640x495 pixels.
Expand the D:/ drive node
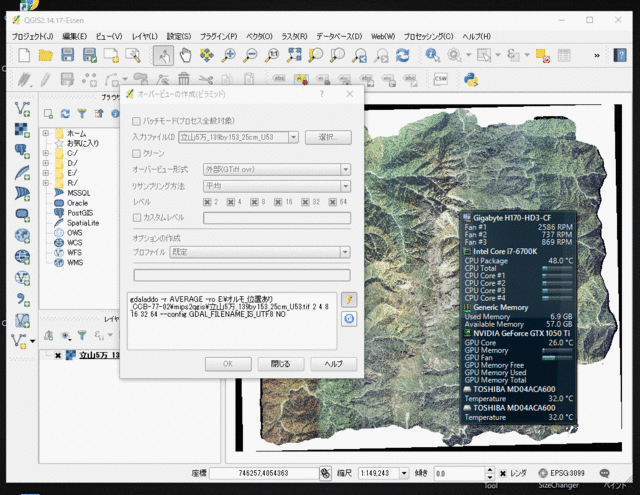click(x=46, y=163)
